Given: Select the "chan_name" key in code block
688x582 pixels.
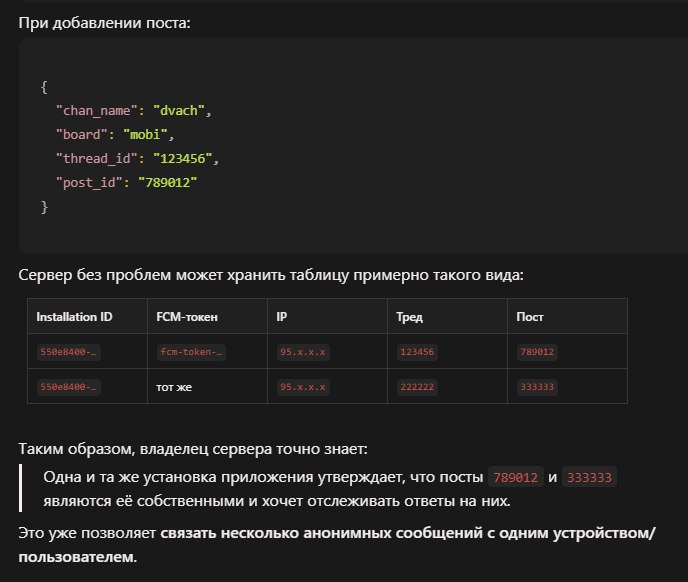Looking at the screenshot, I should point(97,111).
